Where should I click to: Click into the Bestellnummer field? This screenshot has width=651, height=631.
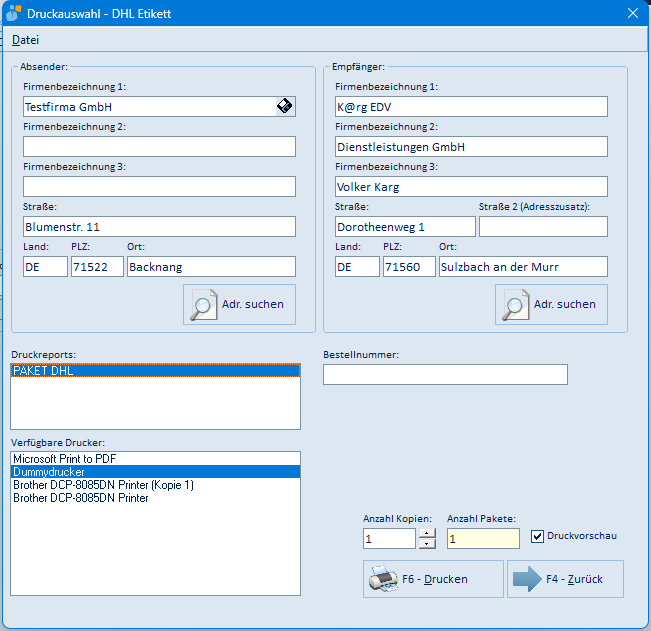coord(445,374)
